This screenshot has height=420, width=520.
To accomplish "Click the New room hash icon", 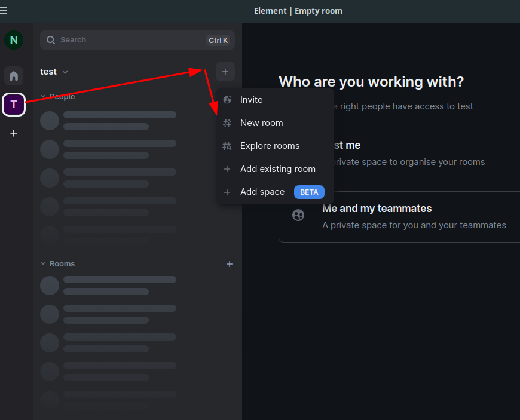I will pos(227,123).
